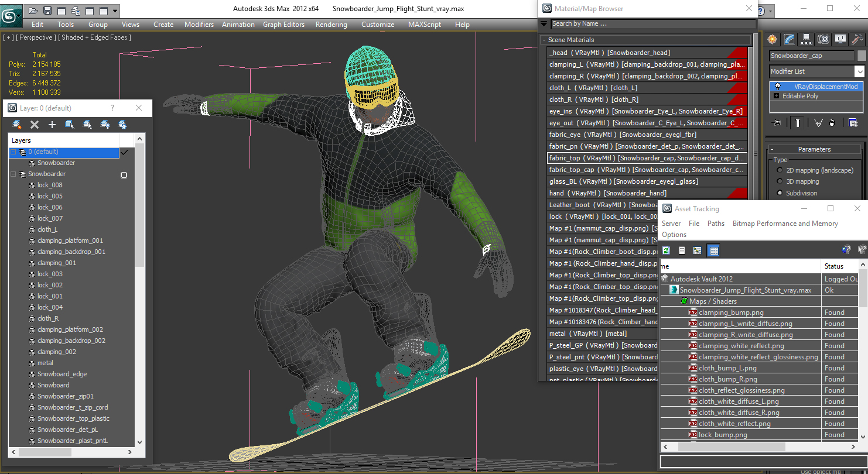
Task: Click the Layers column header
Action: coord(64,140)
